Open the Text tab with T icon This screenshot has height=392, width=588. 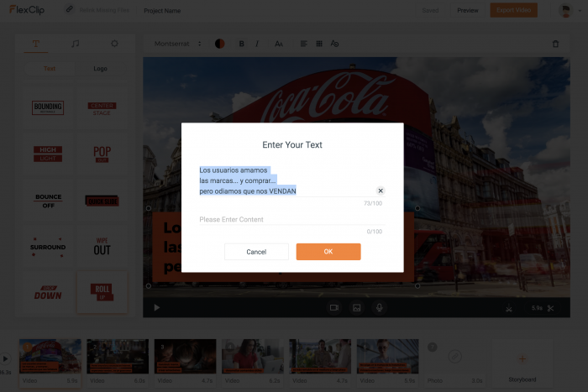click(36, 44)
